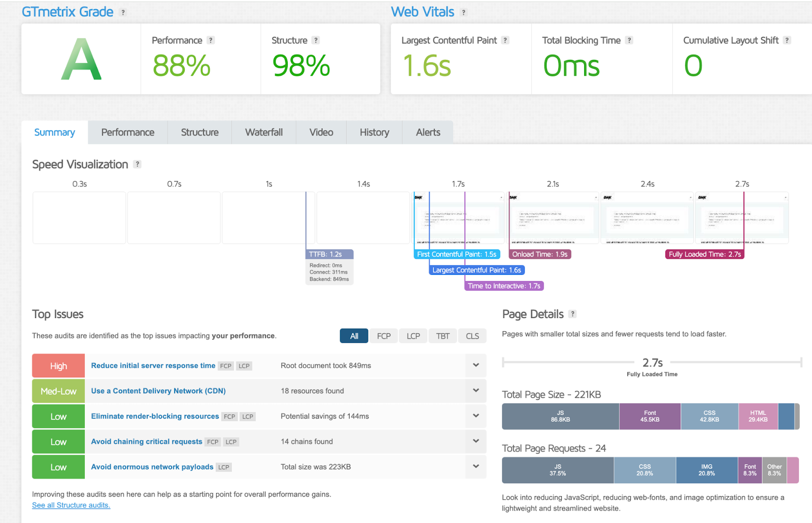Viewport: 812px width, 523px height.
Task: Expand Avoid enormous network payloads row
Action: (x=476, y=467)
